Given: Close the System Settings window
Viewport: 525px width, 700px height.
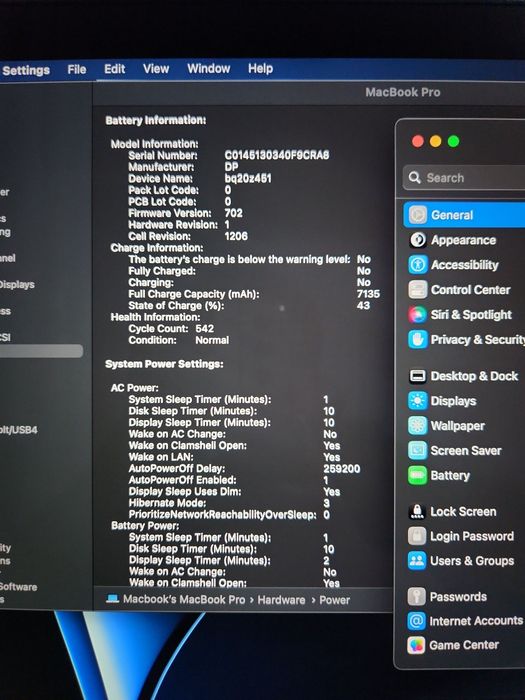Looking at the screenshot, I should click(418, 142).
